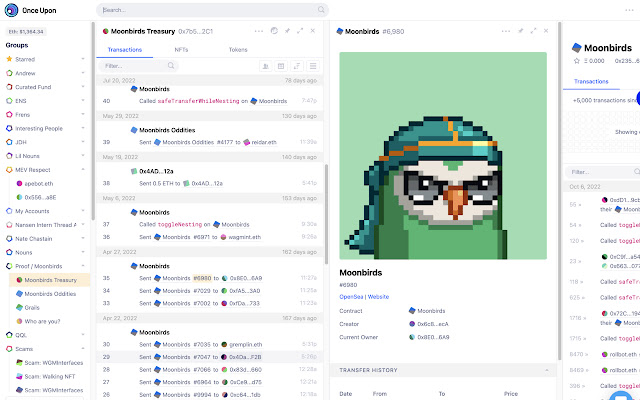Viewport: 640px width, 400px height.
Task: Click the list view menu icon in toolbar
Action: coord(313,66)
